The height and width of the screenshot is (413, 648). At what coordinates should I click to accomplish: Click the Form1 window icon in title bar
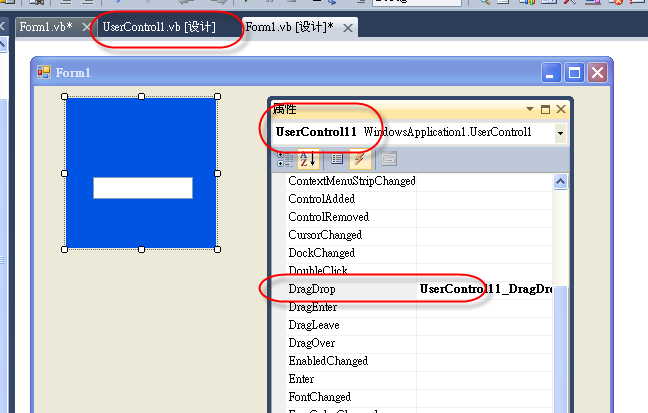click(x=44, y=72)
